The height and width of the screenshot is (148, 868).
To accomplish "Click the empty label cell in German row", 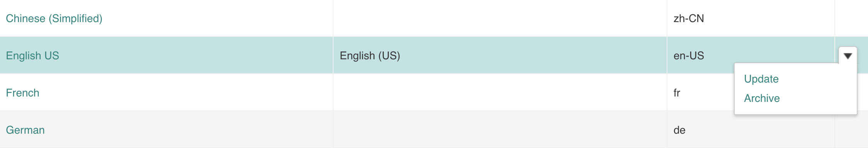I will [x=500, y=130].
